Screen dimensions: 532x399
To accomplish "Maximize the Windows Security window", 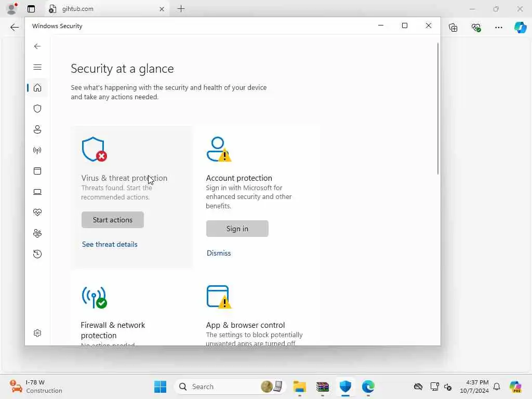I will tap(404, 25).
